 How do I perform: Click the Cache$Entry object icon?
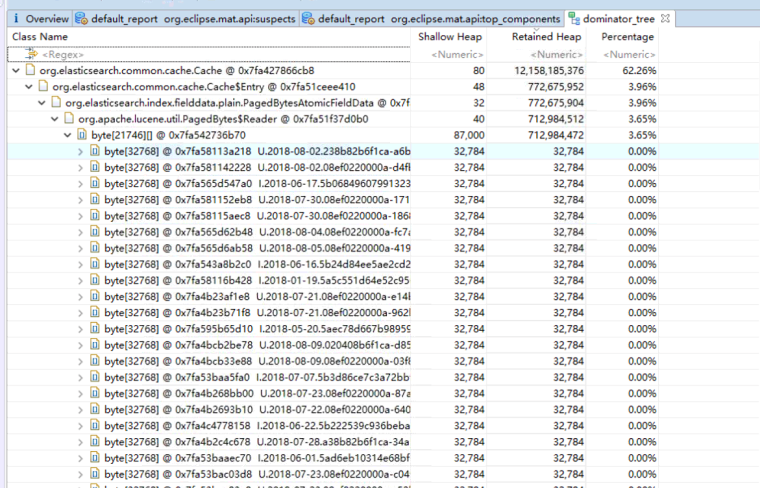44,86
